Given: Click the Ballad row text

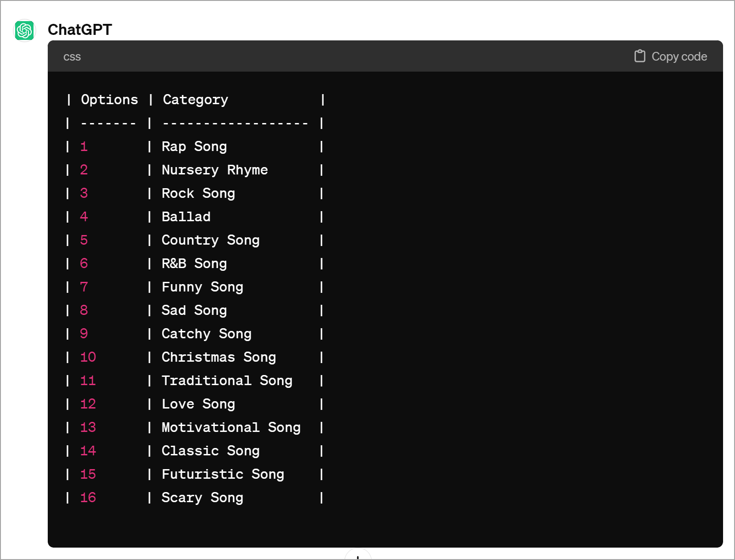Looking at the screenshot, I should (x=186, y=217).
